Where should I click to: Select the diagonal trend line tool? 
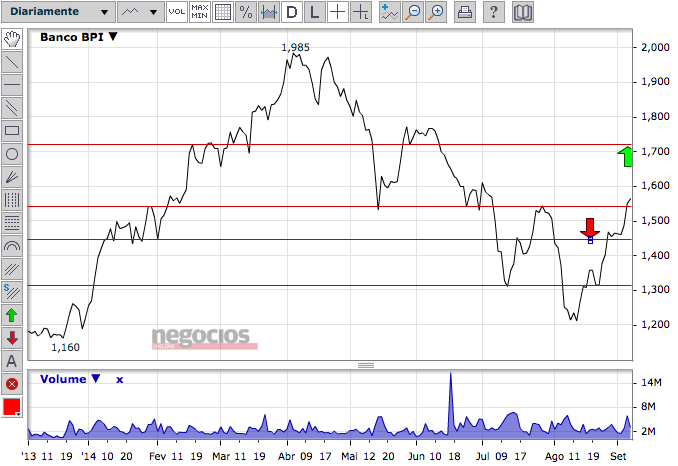12,62
